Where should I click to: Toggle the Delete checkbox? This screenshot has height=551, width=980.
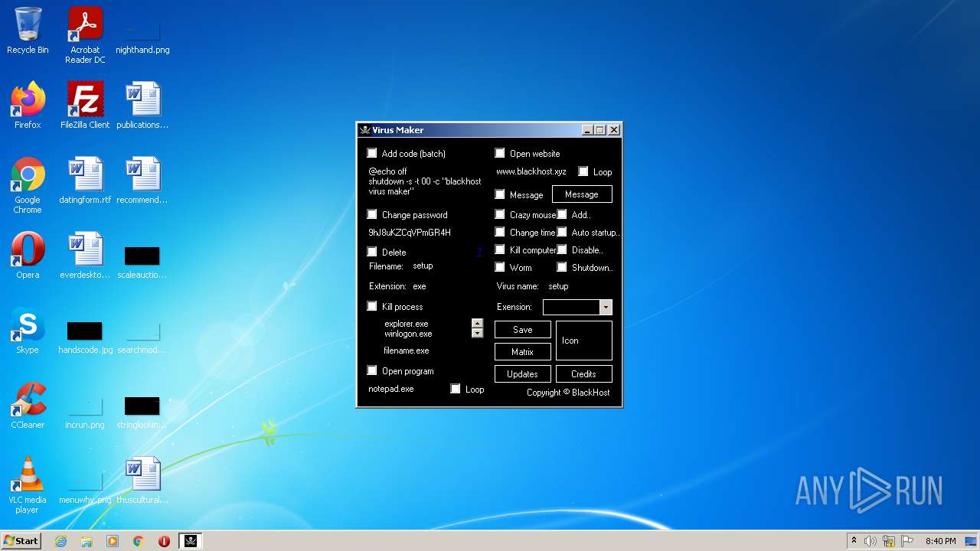[x=372, y=252]
